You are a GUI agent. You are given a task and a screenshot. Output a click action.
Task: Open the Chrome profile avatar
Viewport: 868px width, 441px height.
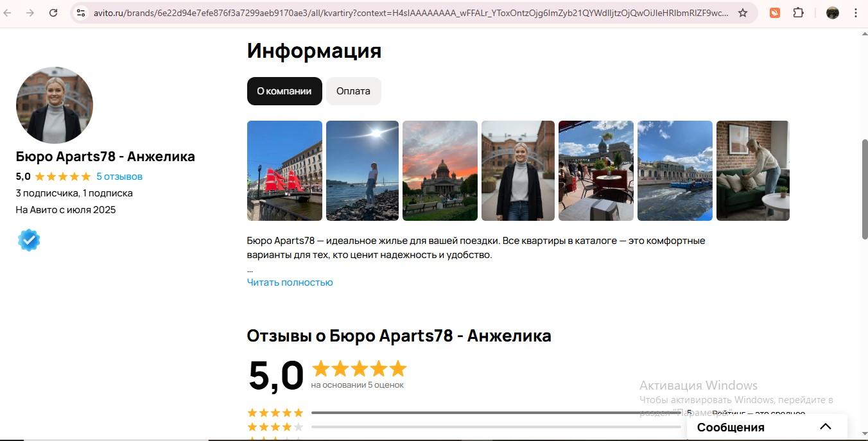[833, 13]
